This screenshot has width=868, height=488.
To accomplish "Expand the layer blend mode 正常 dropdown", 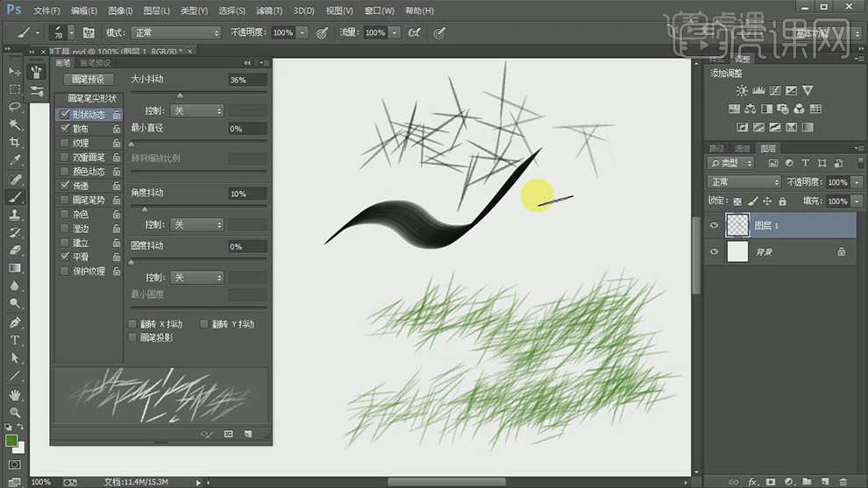I will click(x=744, y=182).
